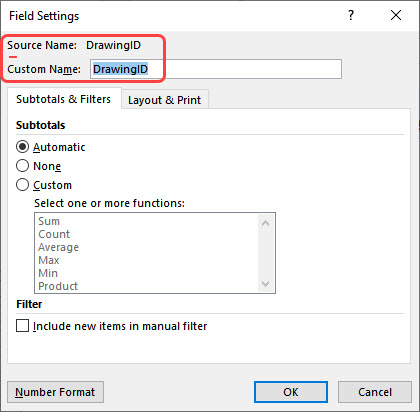The image size is (420, 412).
Task: Choose Max in the functions list
Action: click(x=49, y=260)
